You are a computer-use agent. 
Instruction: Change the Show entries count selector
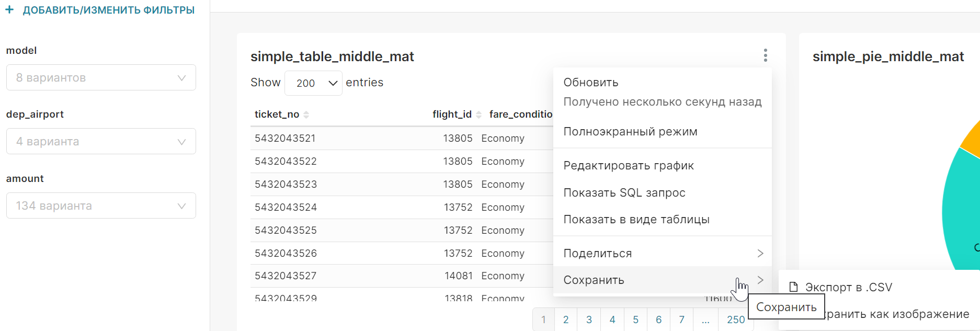[313, 83]
